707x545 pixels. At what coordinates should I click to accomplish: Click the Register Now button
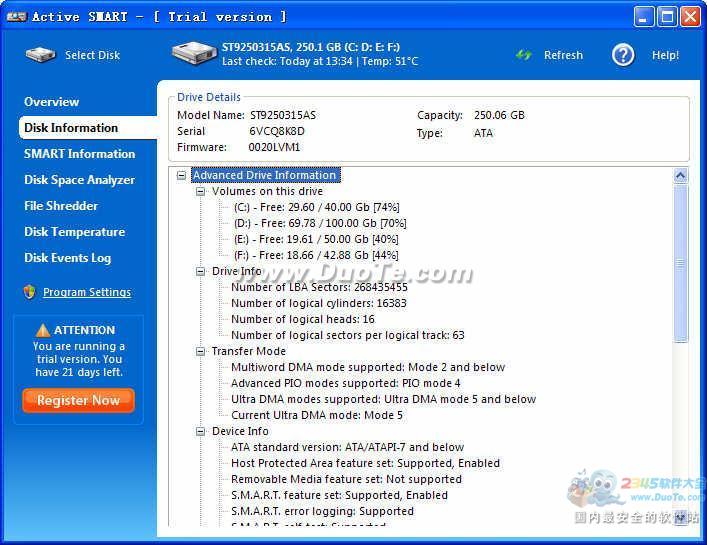78,400
